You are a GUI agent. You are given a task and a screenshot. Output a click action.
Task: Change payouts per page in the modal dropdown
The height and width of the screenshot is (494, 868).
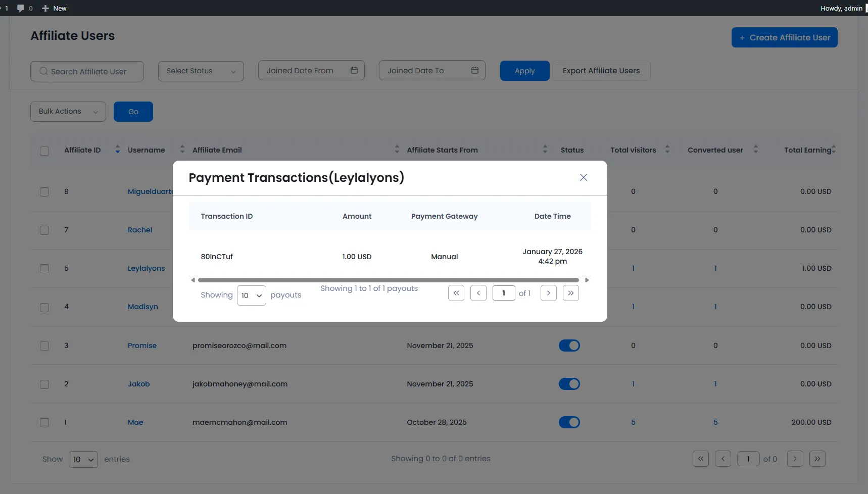pyautogui.click(x=251, y=295)
